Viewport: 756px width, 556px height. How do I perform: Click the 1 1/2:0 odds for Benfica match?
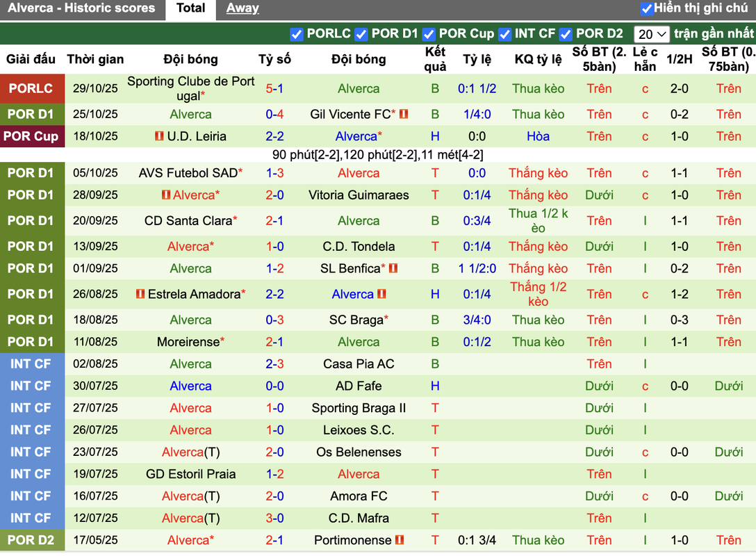point(477,268)
